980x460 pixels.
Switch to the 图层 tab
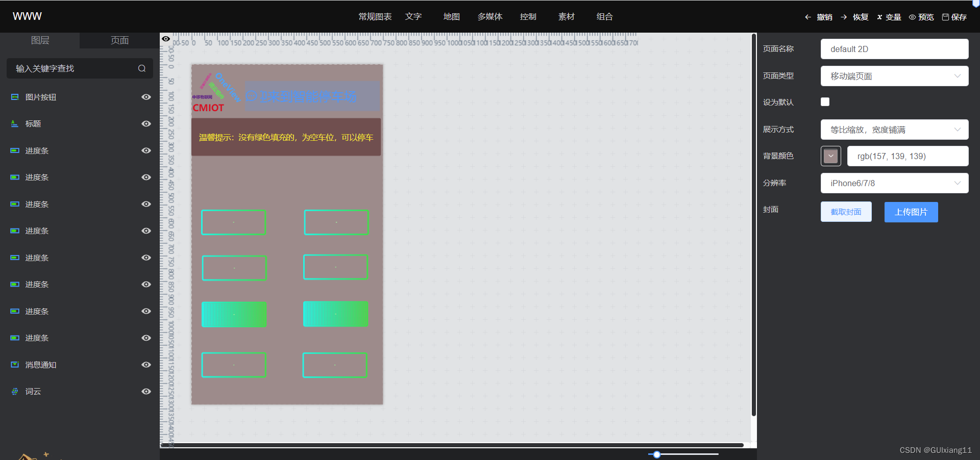pyautogui.click(x=40, y=40)
